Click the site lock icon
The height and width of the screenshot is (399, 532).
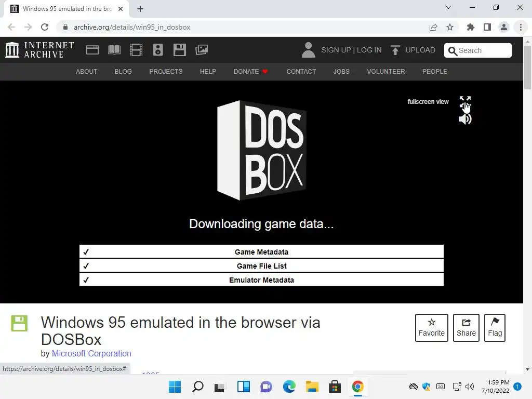(65, 27)
